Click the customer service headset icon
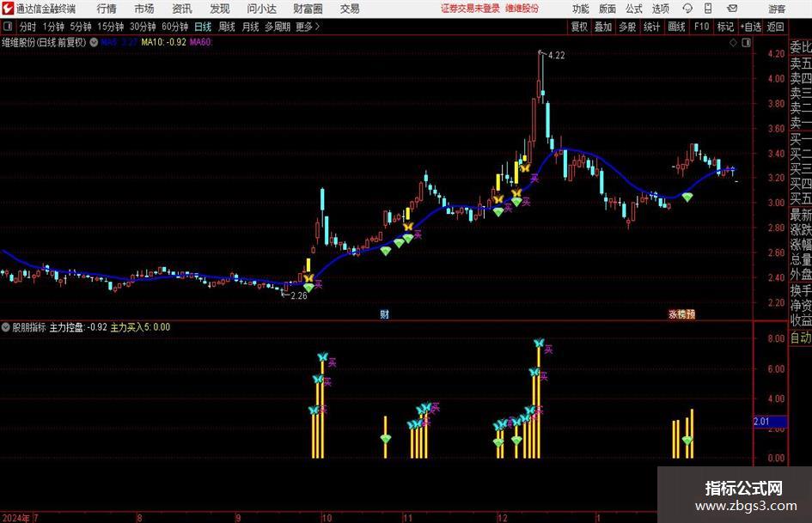 click(687, 9)
